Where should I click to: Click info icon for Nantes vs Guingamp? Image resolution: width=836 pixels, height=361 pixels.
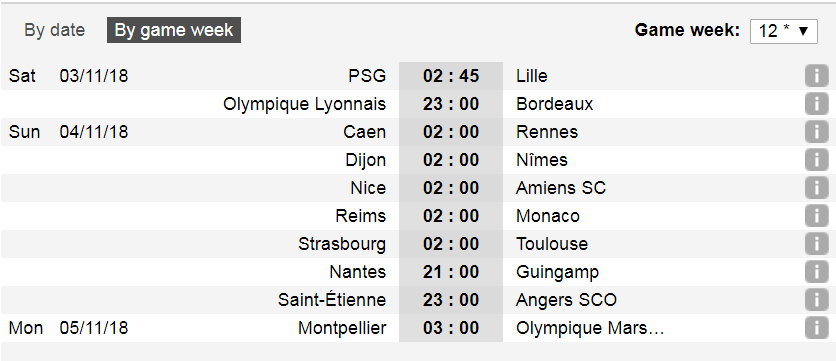point(816,272)
